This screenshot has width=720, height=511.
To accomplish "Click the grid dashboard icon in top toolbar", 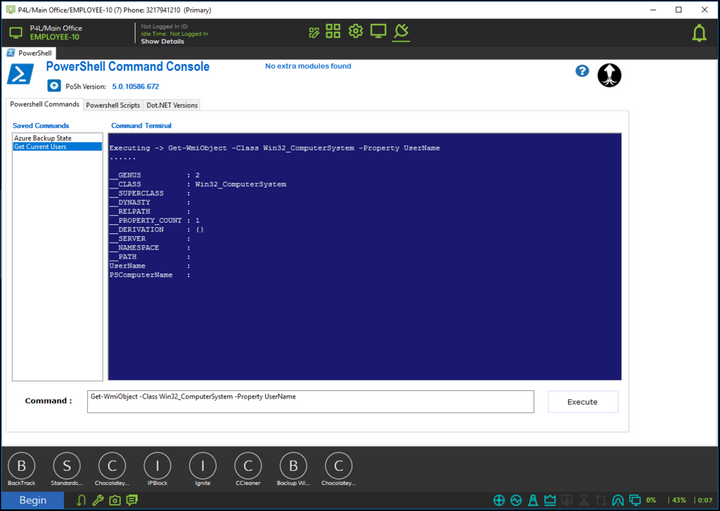I will [333, 32].
